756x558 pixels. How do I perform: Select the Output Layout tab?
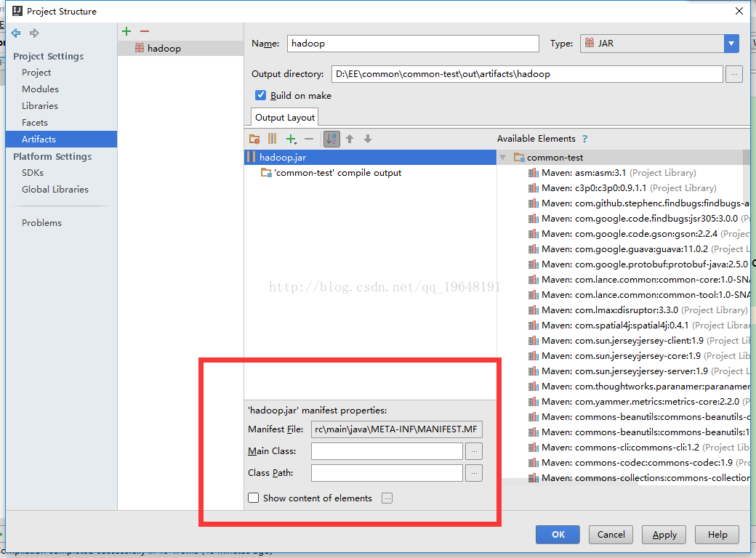(x=284, y=118)
